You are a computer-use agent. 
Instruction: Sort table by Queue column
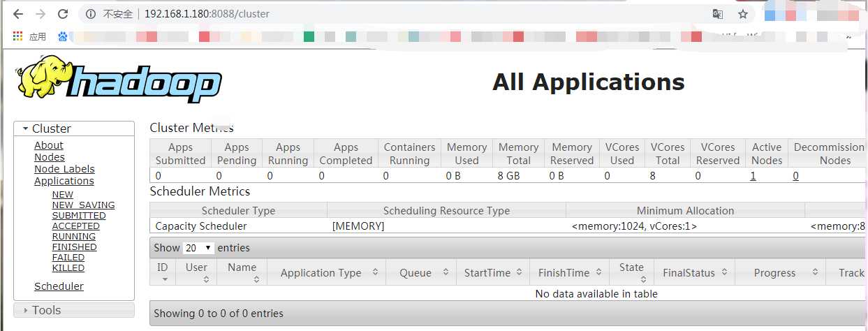pos(421,272)
